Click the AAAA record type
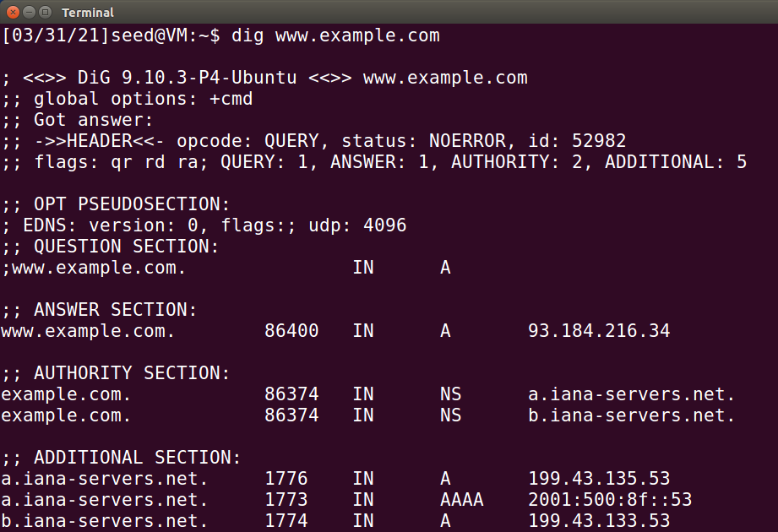 462,499
